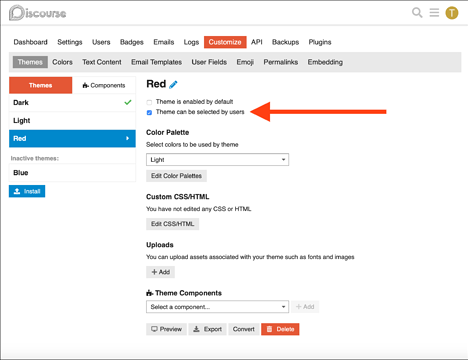
Task: Click the arrow on the Red theme row
Action: click(127, 138)
